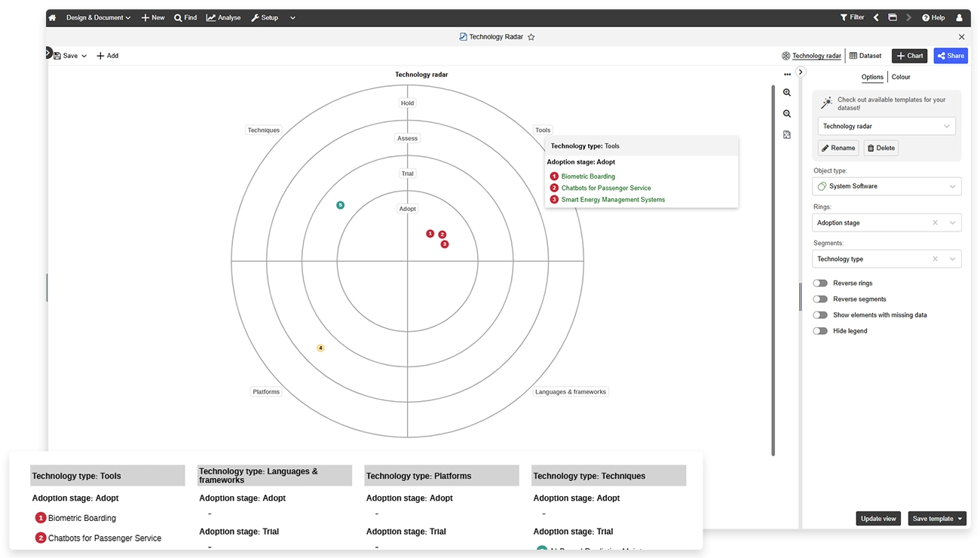Click the teal radar point 5
Viewport: 980px width, 558px height.
[340, 205]
